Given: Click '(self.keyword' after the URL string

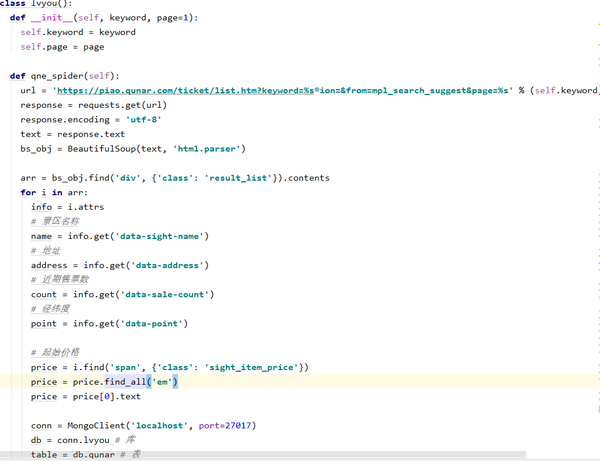Looking at the screenshot, I should (564, 91).
